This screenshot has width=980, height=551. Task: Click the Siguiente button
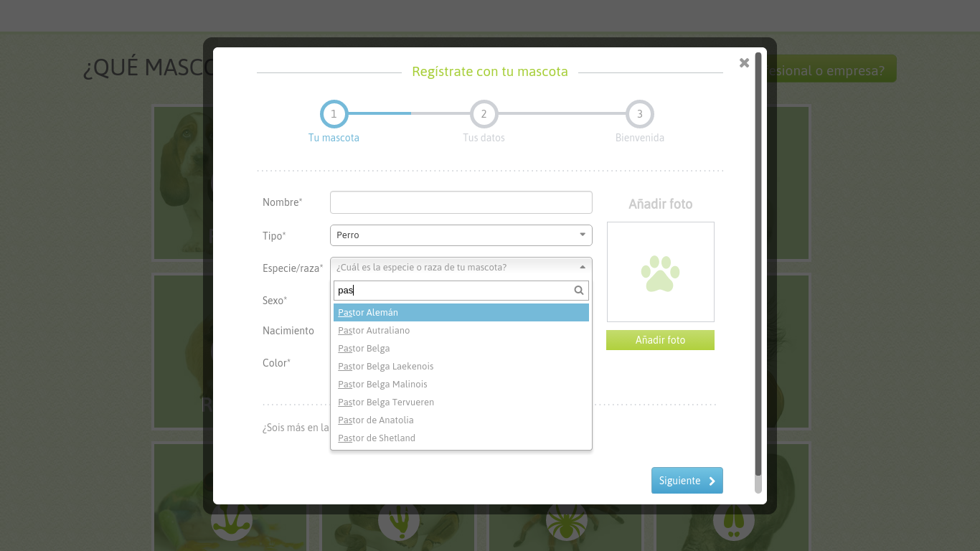[x=687, y=481]
